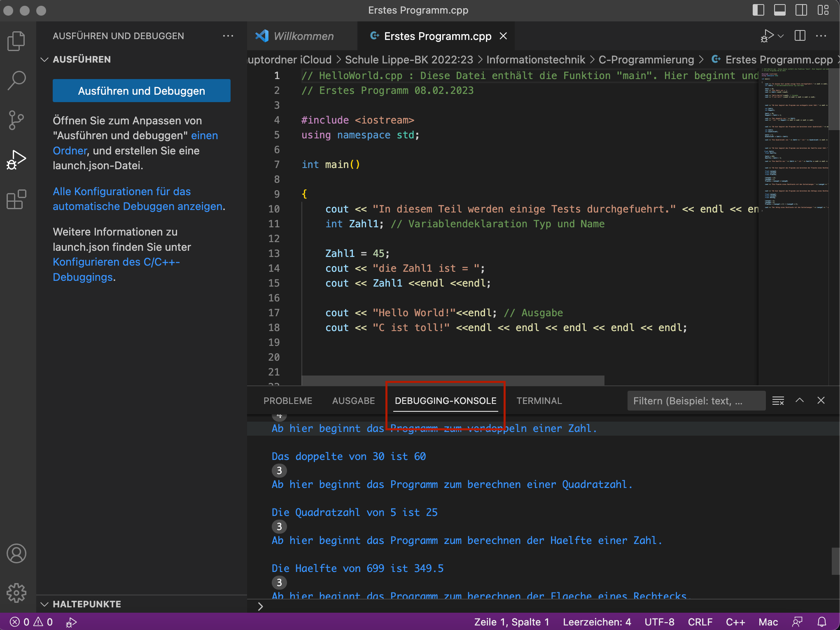Switch to the Willkommen editor tab

[x=303, y=36]
